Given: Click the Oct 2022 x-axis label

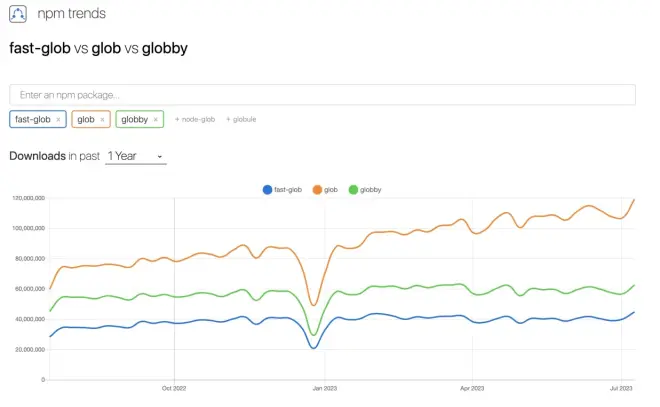Looking at the screenshot, I should click(174, 388).
